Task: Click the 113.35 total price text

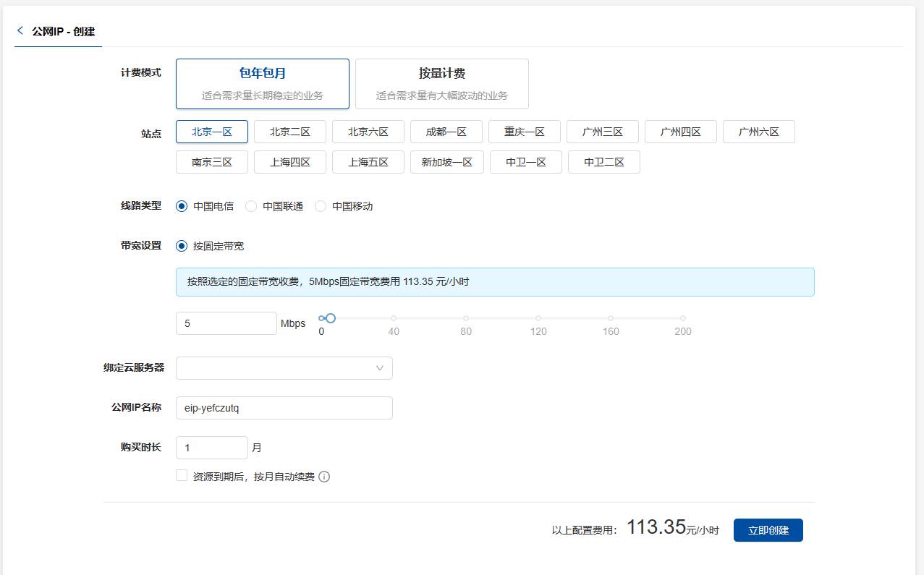Action: tap(656, 527)
